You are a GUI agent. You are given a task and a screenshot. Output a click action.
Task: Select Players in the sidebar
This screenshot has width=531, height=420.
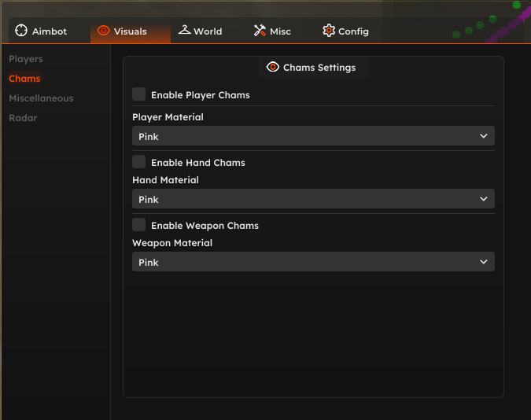coord(26,59)
